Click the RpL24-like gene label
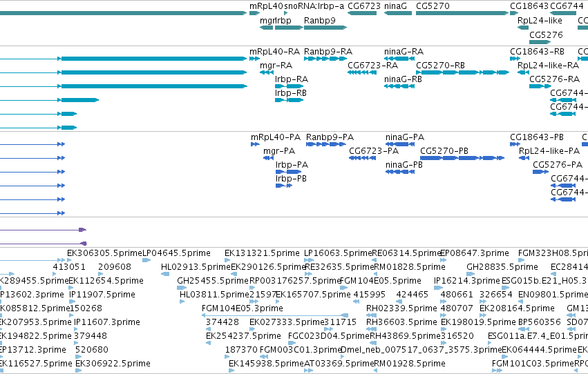588x374 pixels. (540, 20)
